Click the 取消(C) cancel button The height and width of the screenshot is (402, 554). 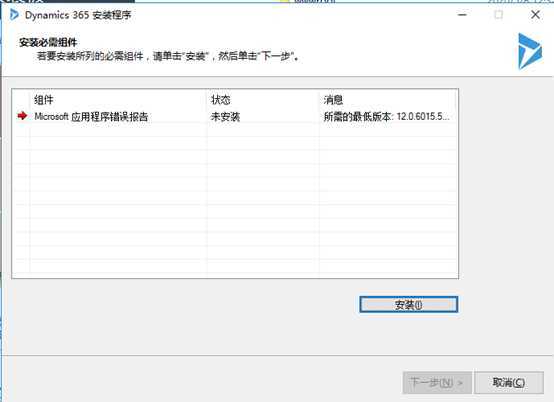pyautogui.click(x=509, y=382)
